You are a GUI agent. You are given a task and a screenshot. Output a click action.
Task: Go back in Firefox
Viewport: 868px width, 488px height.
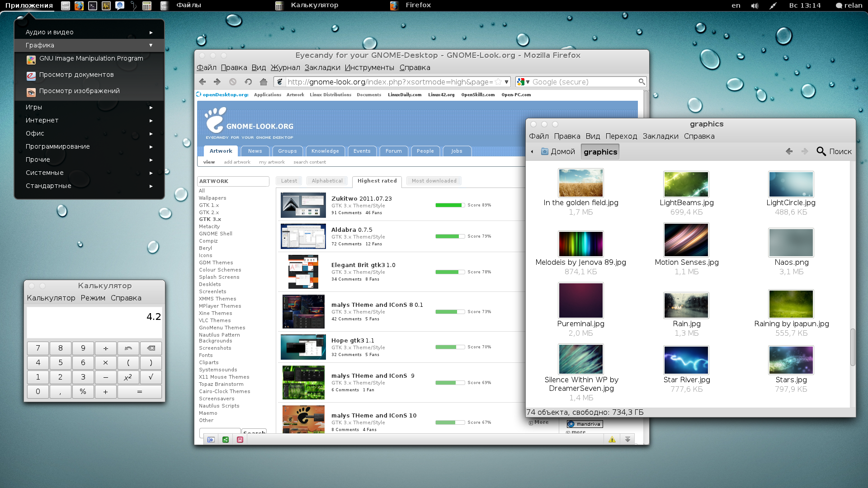coord(203,82)
